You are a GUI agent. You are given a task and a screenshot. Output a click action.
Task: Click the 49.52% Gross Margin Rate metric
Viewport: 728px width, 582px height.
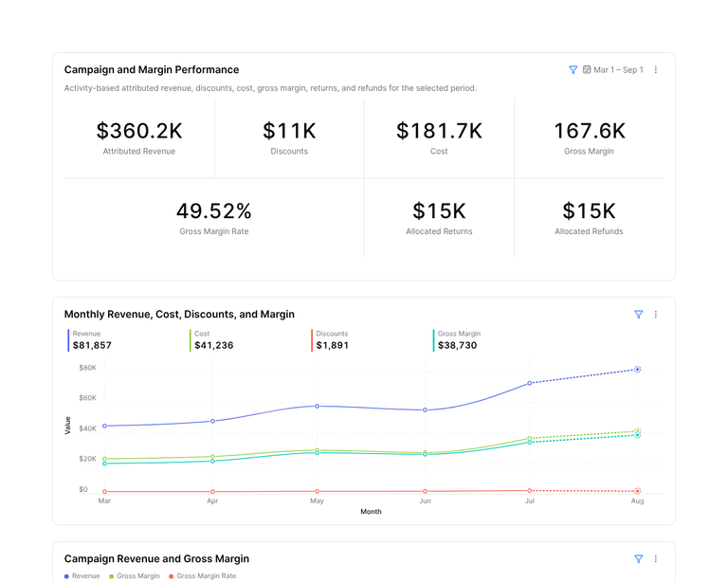coord(214,218)
